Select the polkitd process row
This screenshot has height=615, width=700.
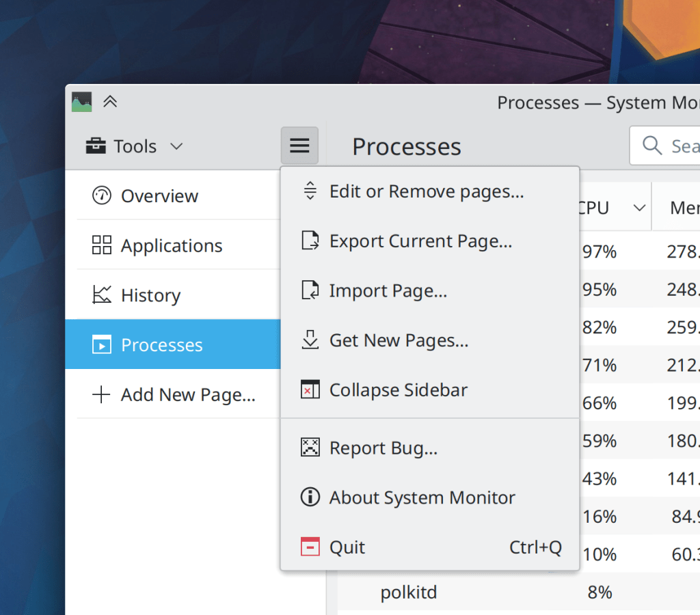click(407, 592)
